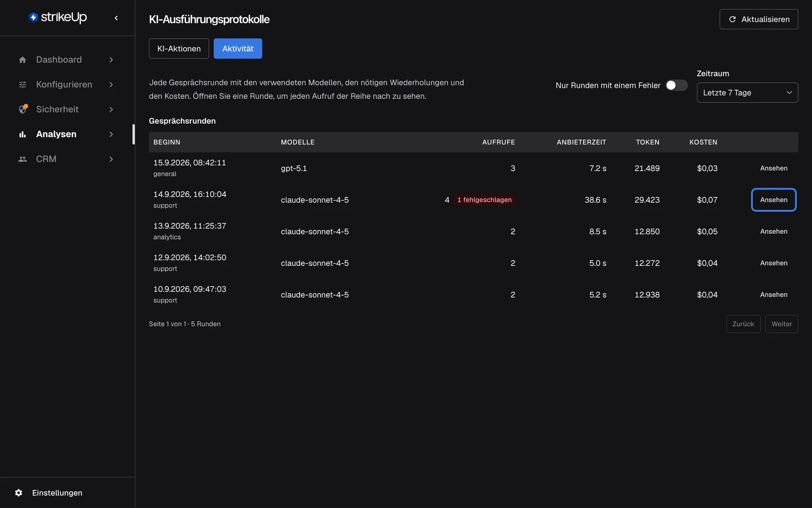View the 10.9.2026 support round
The image size is (812, 508).
click(x=774, y=294)
